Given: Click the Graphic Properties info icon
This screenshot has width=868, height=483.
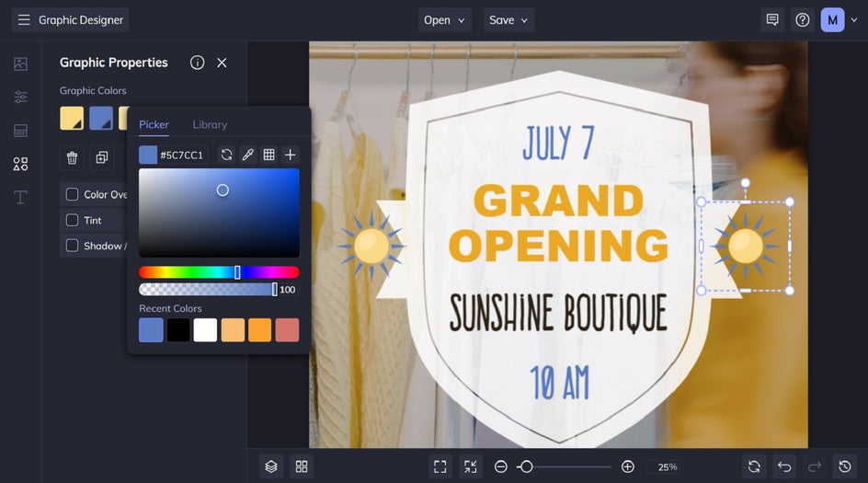Looking at the screenshot, I should coord(197,63).
